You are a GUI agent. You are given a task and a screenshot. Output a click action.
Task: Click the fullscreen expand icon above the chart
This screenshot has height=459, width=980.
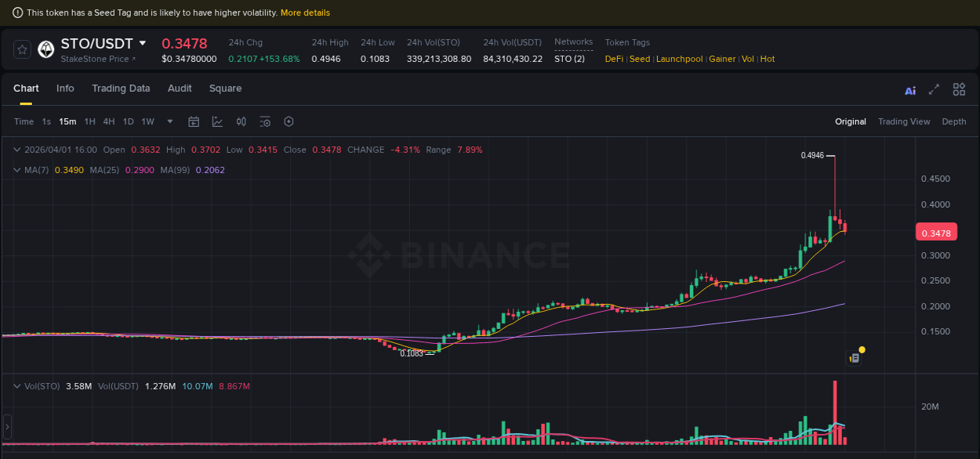[934, 89]
